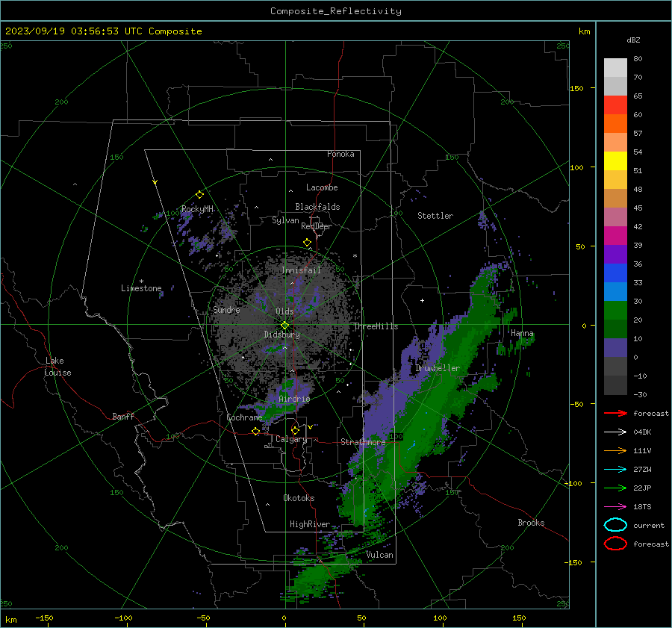Image resolution: width=672 pixels, height=628 pixels.
Task: Click the Lacombe label
Action: click(322, 187)
